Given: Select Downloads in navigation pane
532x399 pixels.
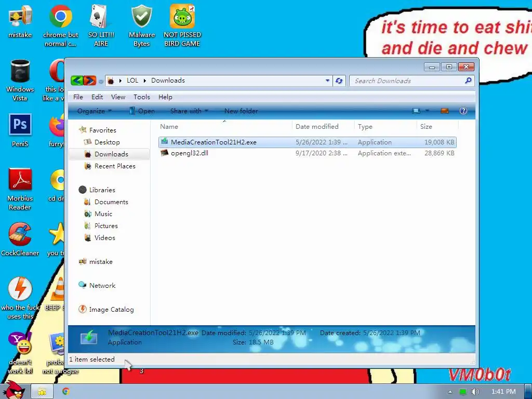Looking at the screenshot, I should point(111,154).
